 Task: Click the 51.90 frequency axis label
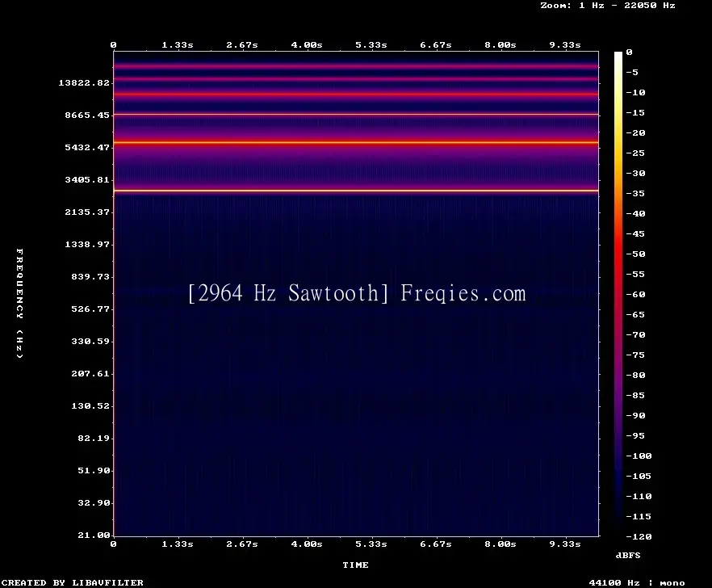(x=94, y=470)
